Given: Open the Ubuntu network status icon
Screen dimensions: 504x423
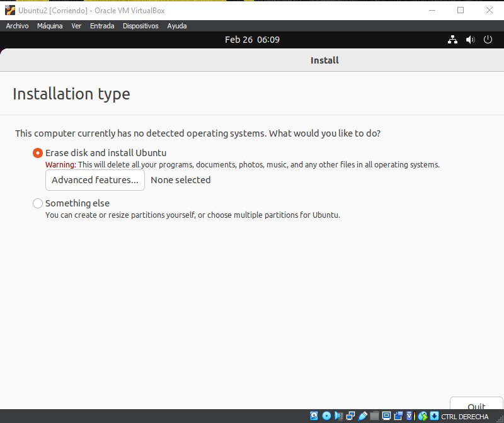Looking at the screenshot, I should point(452,40).
